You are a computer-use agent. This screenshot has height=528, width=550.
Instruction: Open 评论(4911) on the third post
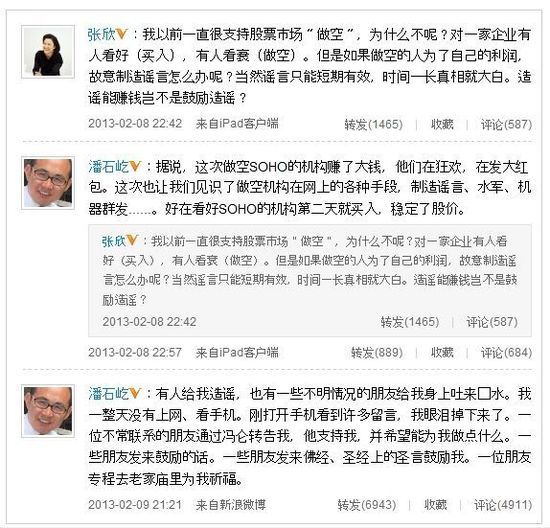pos(503,505)
